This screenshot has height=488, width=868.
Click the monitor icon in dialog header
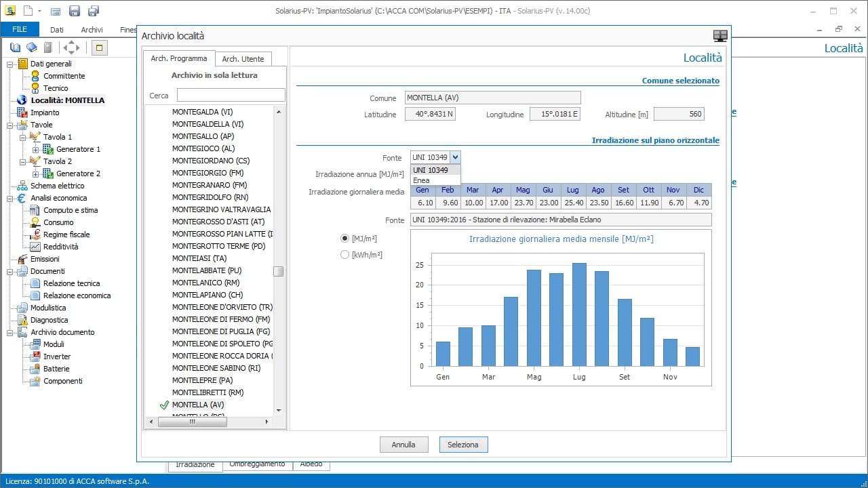(720, 36)
